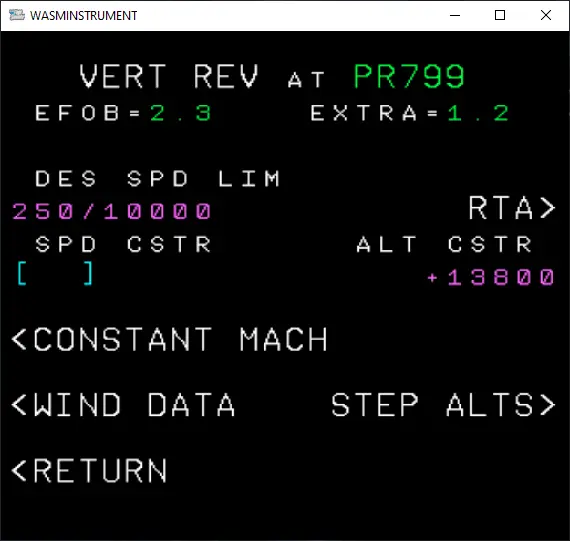
Task: Maximize the WASMINSTRUMENT window
Action: point(500,15)
